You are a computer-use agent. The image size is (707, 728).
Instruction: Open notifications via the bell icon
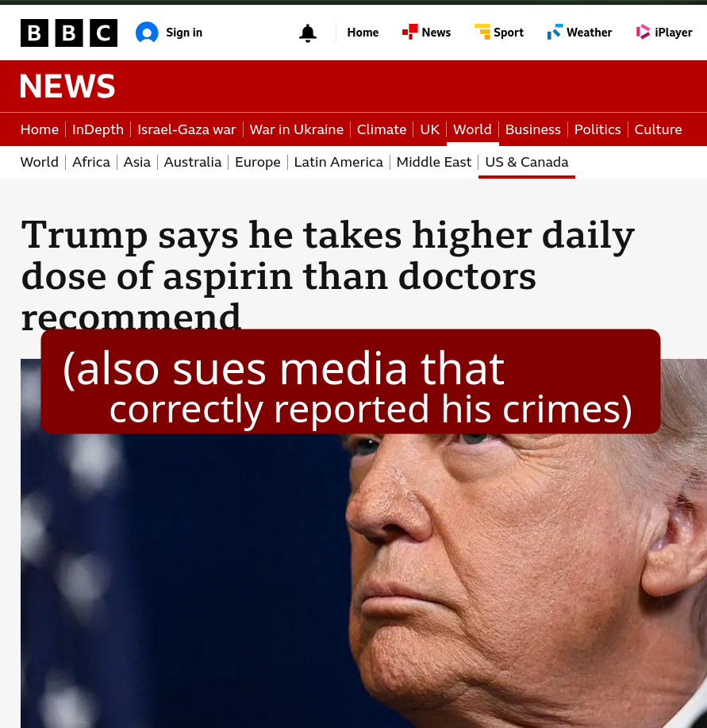(x=308, y=33)
